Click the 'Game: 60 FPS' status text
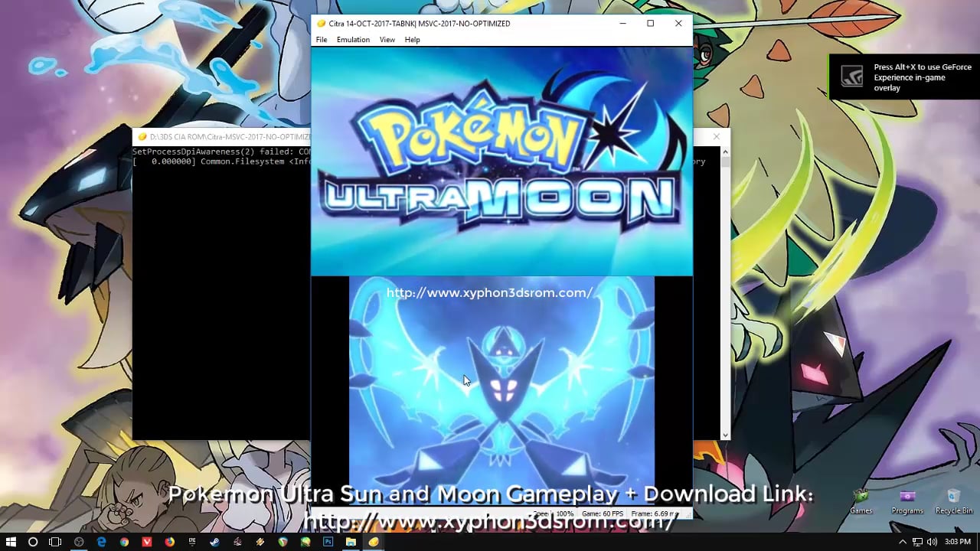This screenshot has width=980, height=551. tap(603, 514)
